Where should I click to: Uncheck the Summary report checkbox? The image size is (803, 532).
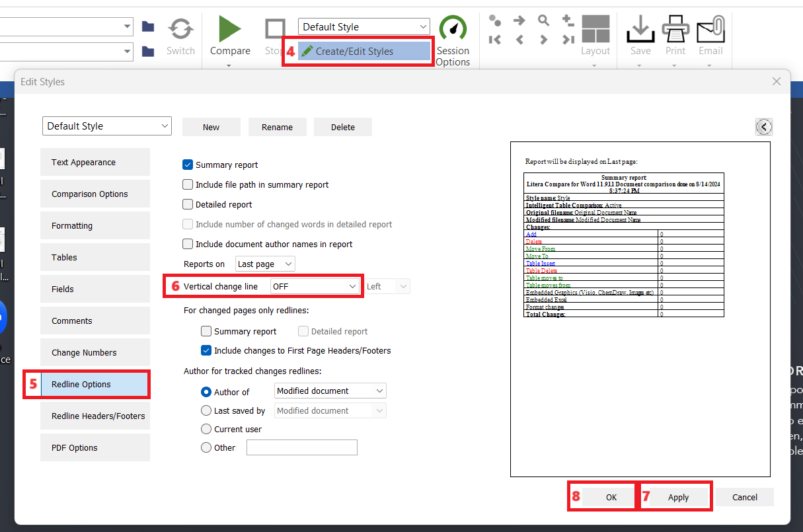click(x=188, y=165)
